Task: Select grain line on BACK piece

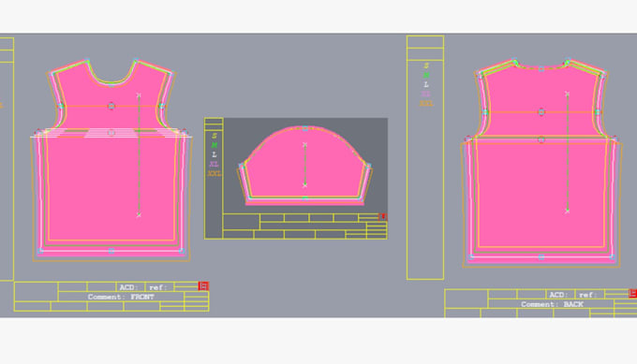Action: (567, 153)
